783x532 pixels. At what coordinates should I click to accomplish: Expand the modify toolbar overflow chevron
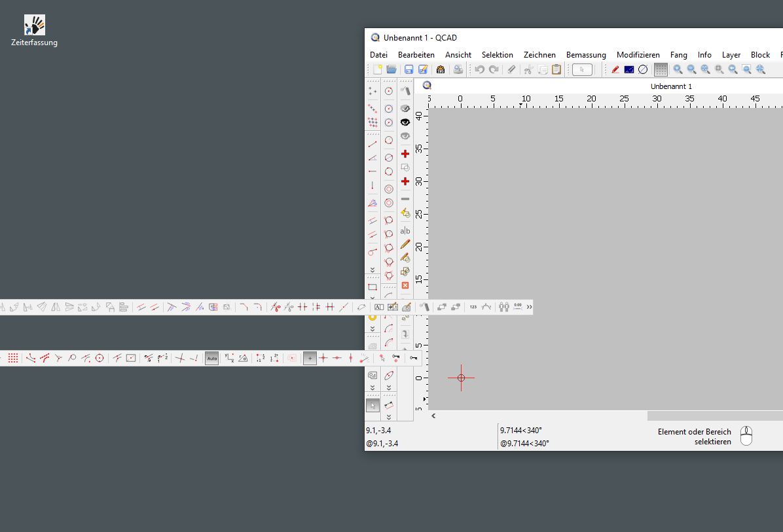click(x=529, y=306)
